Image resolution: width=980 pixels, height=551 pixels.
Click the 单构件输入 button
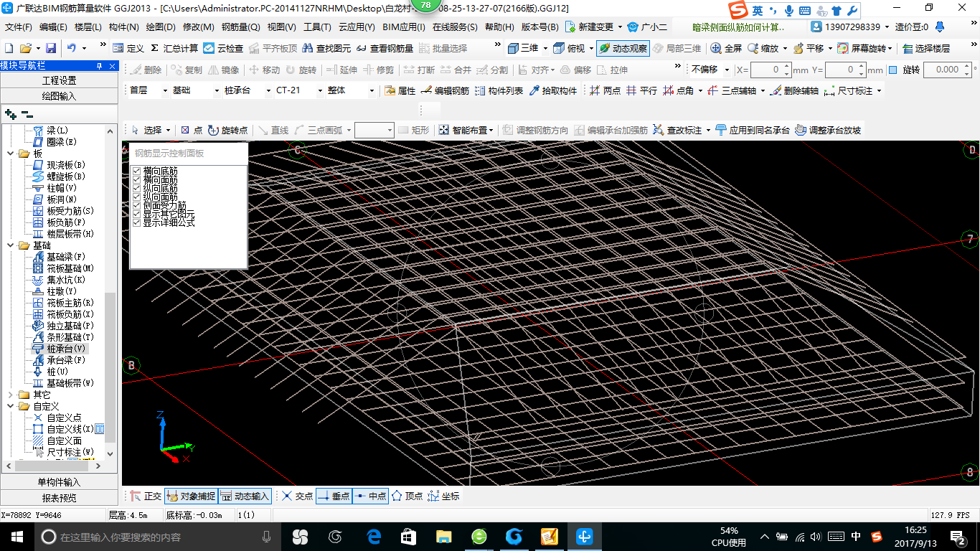click(x=59, y=482)
